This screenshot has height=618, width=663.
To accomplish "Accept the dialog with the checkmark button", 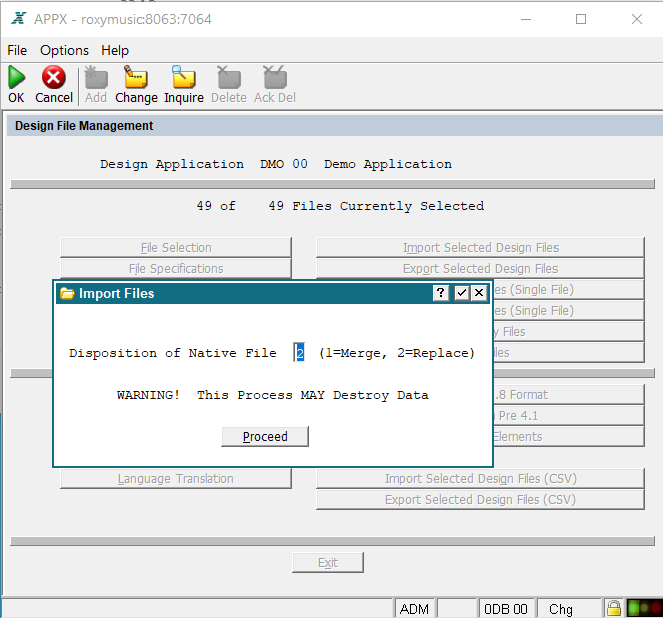I will click(x=461, y=293).
